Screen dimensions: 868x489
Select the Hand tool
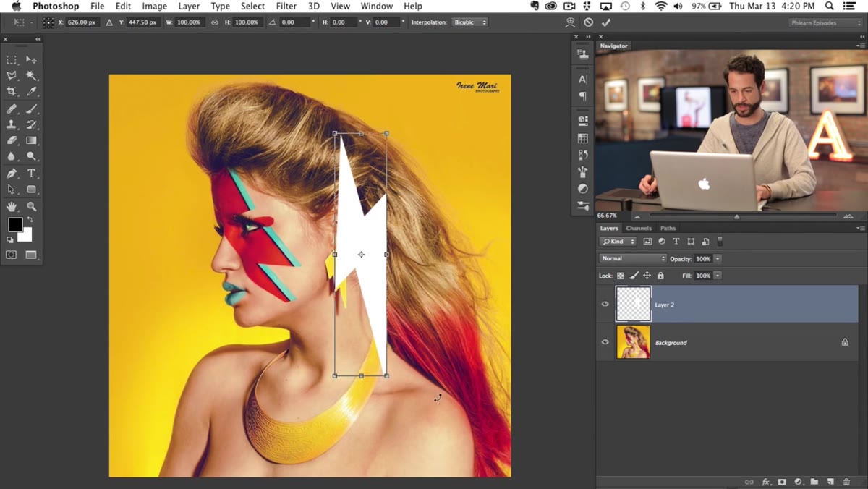tap(12, 207)
